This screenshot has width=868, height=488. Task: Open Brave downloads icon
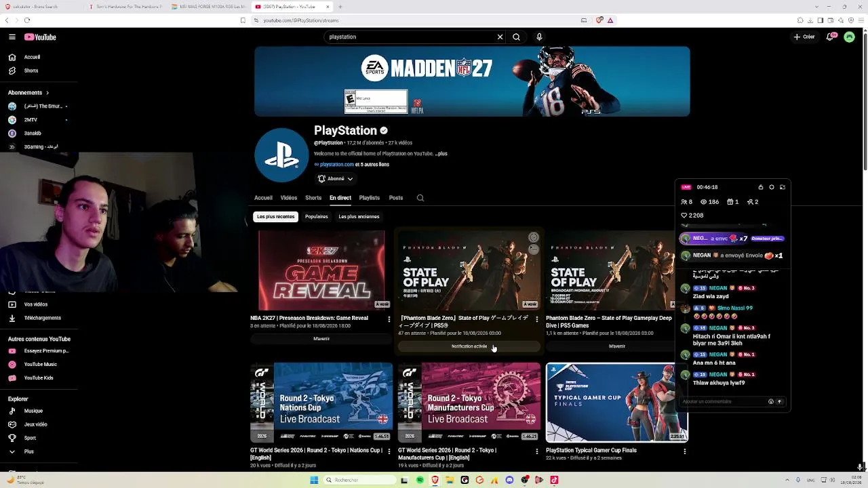pyautogui.click(x=810, y=20)
